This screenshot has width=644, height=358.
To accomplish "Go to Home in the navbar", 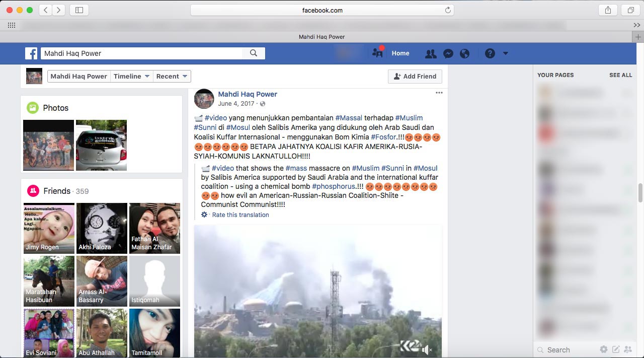I will pyautogui.click(x=400, y=53).
